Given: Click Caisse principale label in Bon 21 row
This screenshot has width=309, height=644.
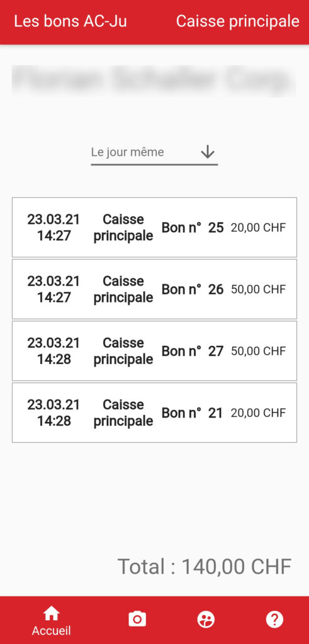Looking at the screenshot, I should [123, 413].
